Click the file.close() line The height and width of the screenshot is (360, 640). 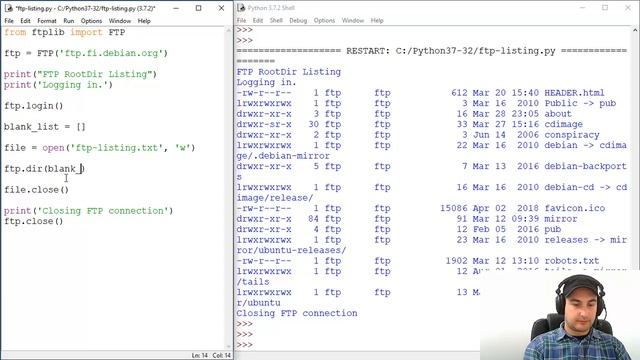pos(37,190)
